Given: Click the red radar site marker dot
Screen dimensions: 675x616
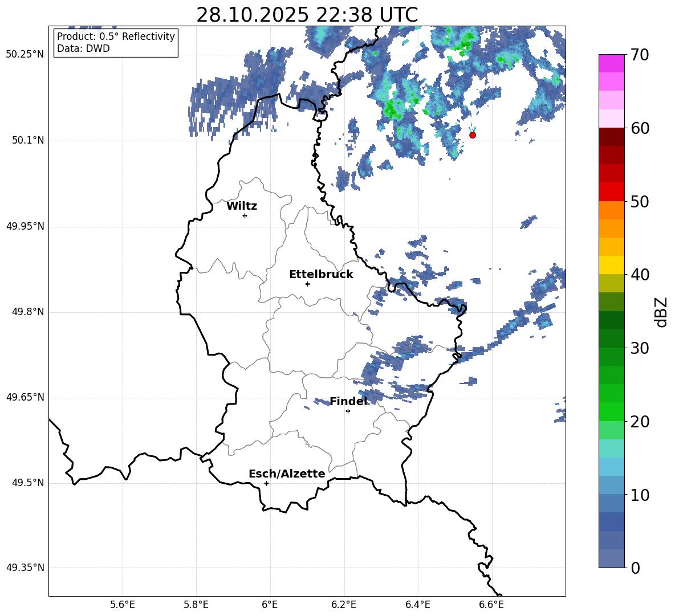Looking at the screenshot, I should [473, 135].
